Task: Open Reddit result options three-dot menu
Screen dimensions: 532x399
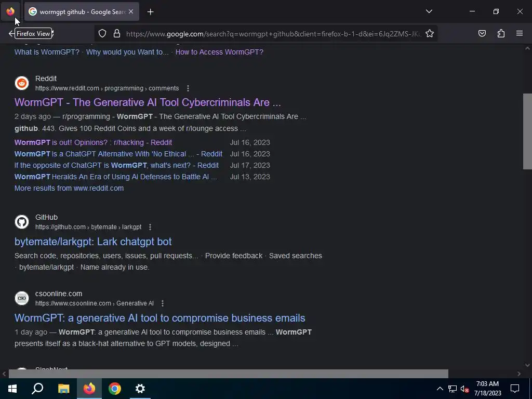Action: 188,88
